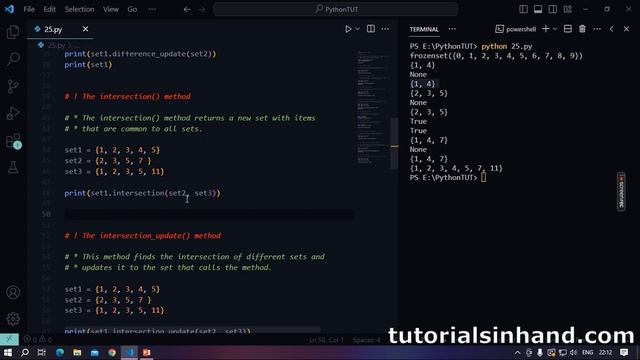Open the Selection menu
This screenshot has width=640, height=360.
(79, 9)
